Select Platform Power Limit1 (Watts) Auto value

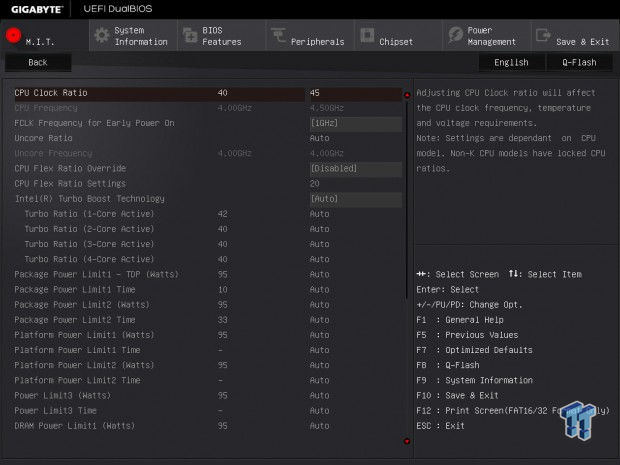[x=319, y=335]
